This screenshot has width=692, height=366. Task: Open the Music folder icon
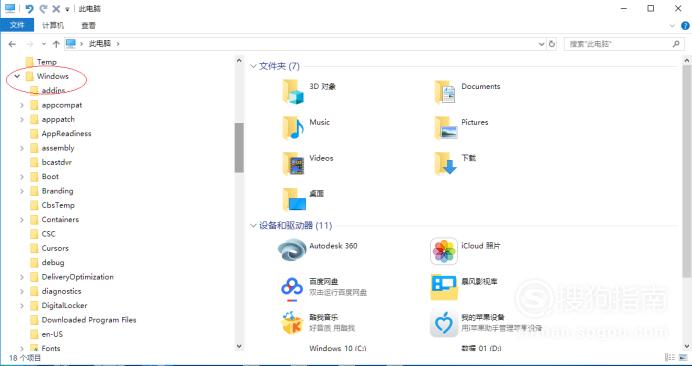[x=293, y=127]
